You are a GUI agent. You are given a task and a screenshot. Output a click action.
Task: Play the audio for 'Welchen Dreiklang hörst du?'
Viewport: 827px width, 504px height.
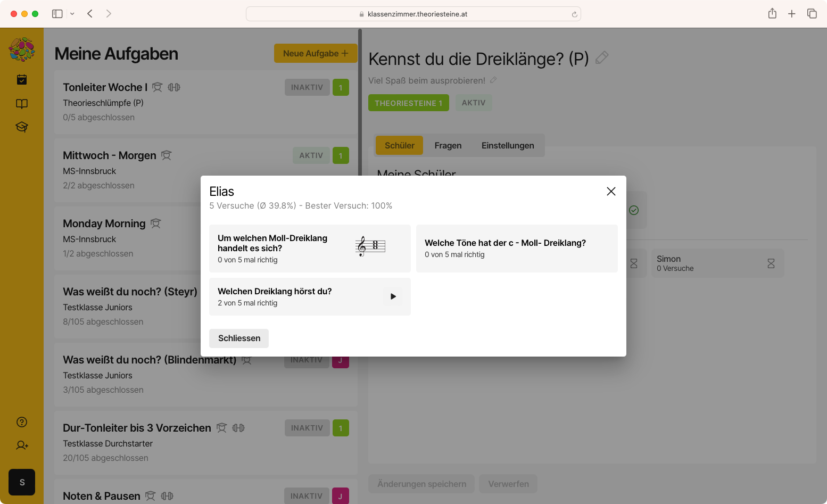(393, 296)
